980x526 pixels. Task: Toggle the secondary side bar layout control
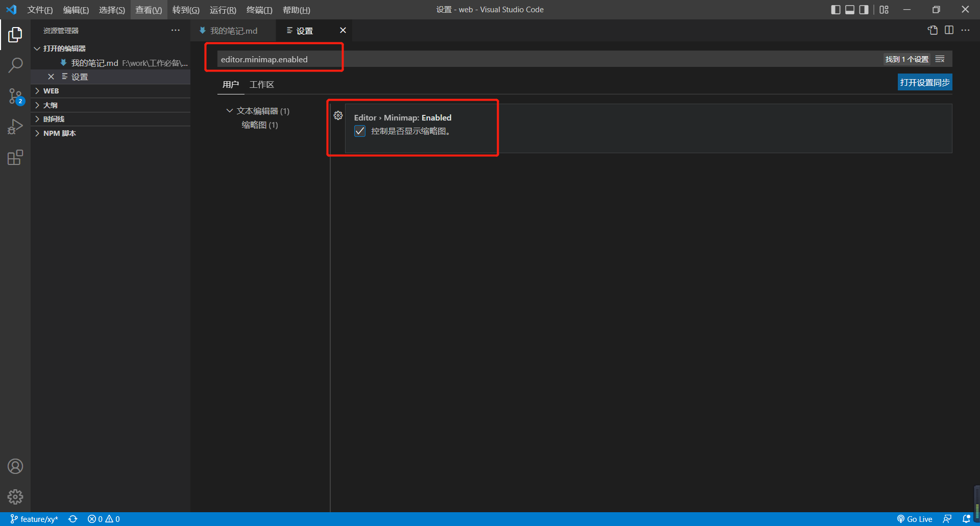coord(864,9)
